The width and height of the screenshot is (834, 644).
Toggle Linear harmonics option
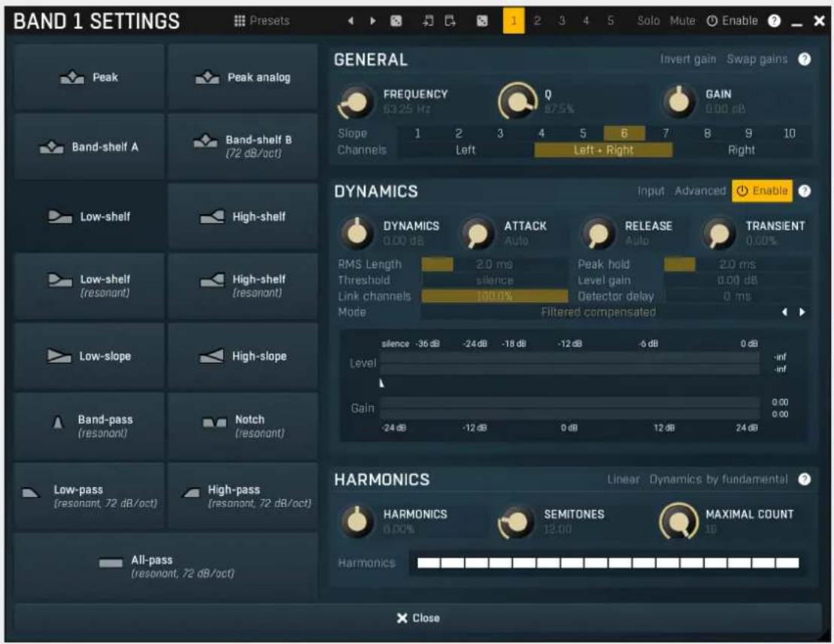click(x=623, y=479)
